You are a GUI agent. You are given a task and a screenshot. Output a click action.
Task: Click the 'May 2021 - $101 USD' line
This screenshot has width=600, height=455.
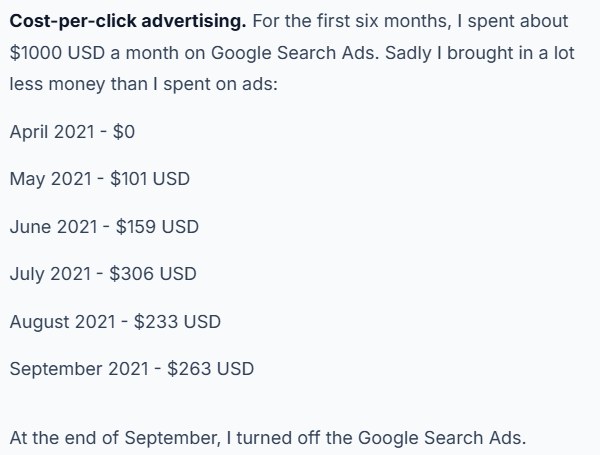coord(99,179)
